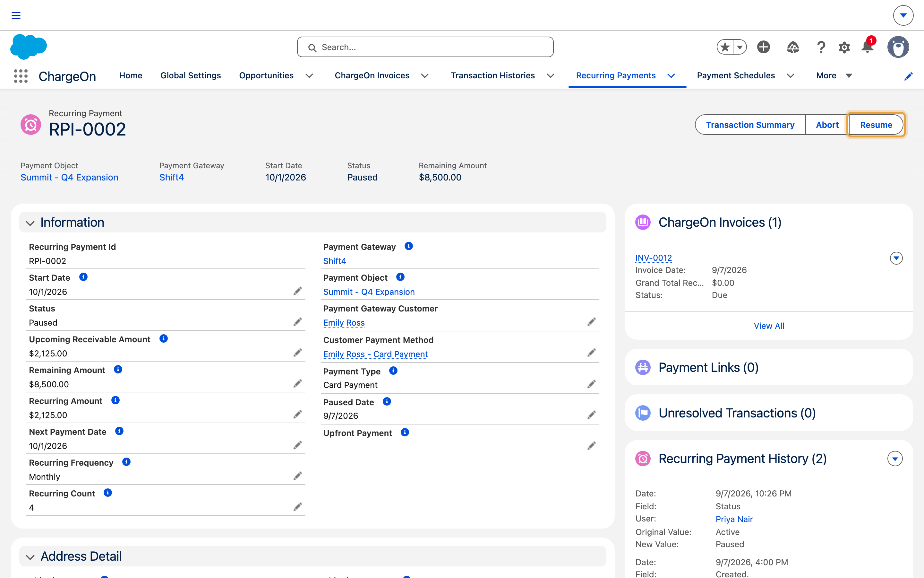Open the user profile avatar
The width and height of the screenshot is (924, 578).
pyautogui.click(x=898, y=47)
